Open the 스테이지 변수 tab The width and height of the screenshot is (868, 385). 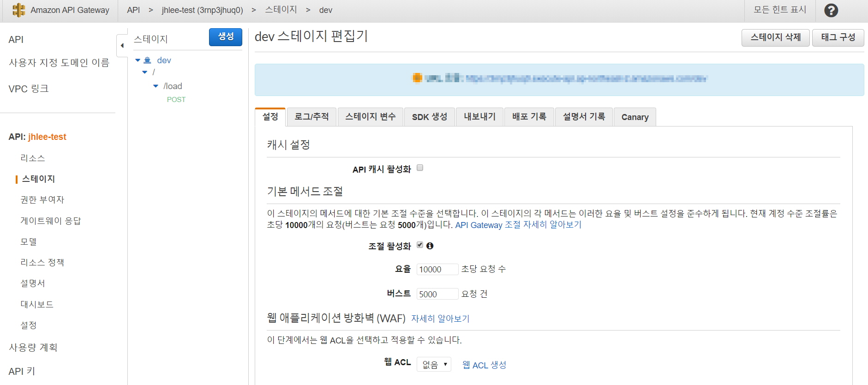(371, 117)
